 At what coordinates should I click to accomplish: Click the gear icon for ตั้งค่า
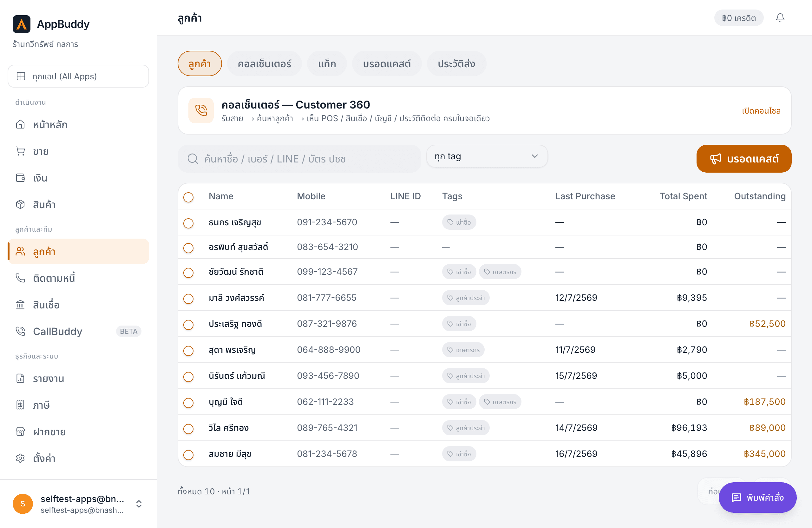(x=21, y=458)
